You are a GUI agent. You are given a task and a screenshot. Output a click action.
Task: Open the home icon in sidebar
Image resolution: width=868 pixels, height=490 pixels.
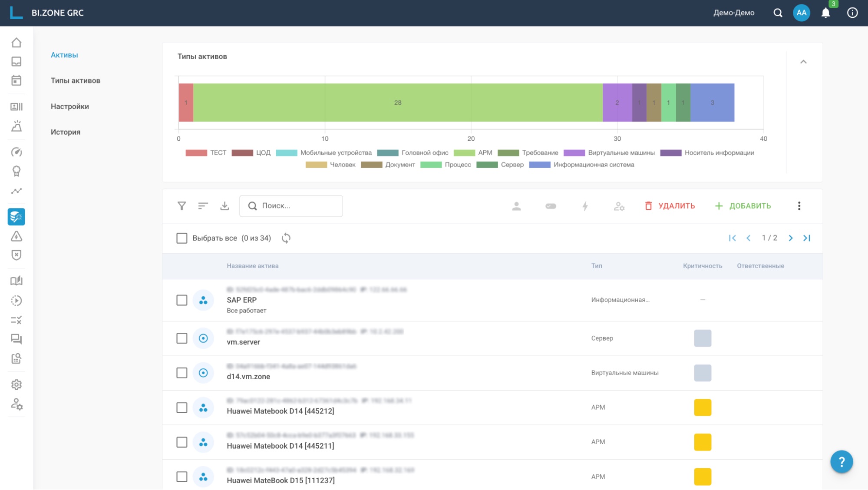(17, 43)
